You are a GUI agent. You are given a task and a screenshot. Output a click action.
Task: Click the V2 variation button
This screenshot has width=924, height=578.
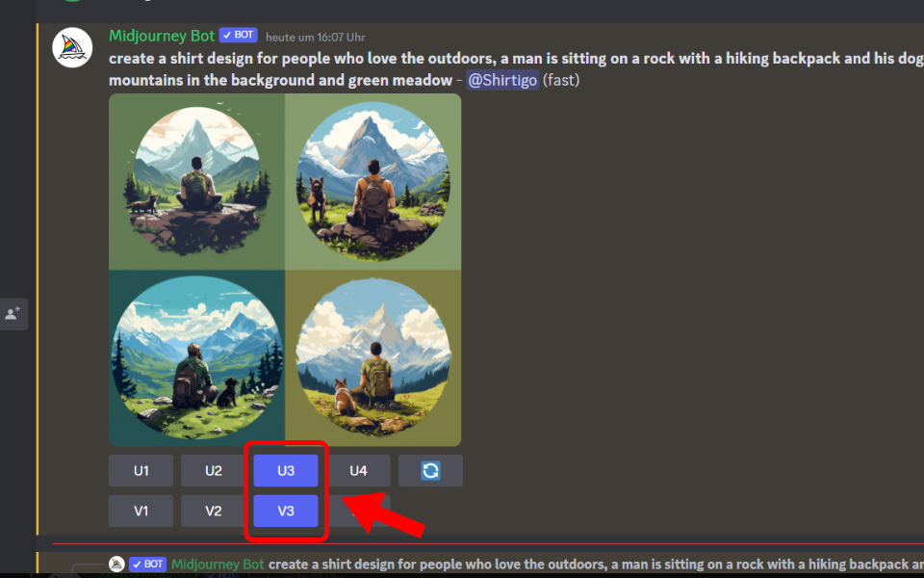click(214, 511)
